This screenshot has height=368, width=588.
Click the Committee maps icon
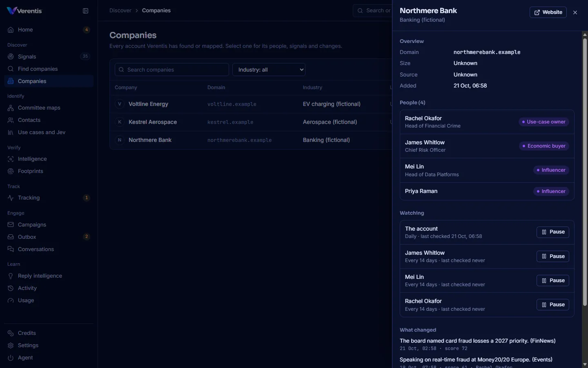coord(11,108)
